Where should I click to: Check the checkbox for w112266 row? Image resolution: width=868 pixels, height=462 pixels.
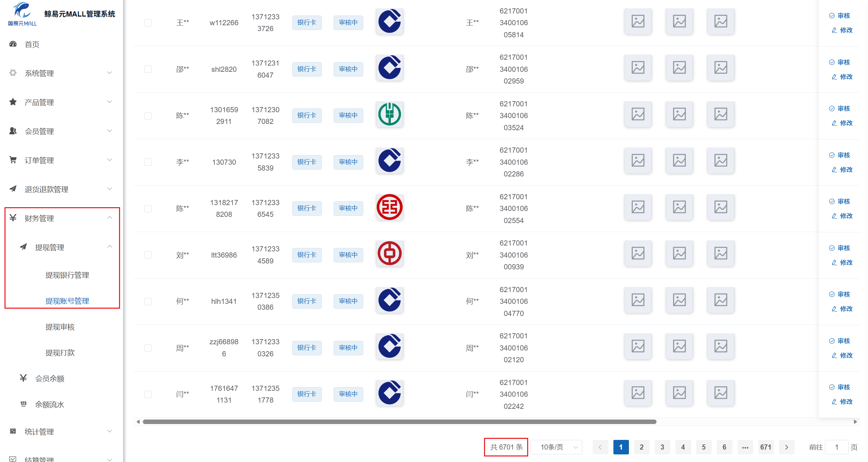coord(148,23)
